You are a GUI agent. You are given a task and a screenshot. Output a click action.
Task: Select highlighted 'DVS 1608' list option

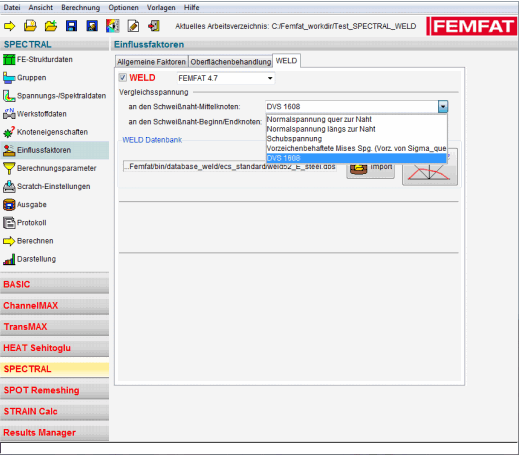click(x=356, y=158)
